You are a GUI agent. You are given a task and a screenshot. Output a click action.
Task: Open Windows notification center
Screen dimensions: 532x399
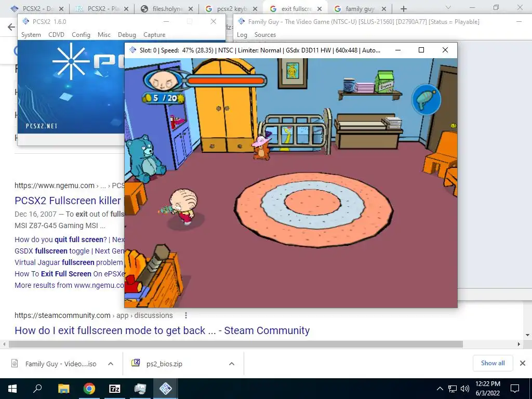pos(515,389)
